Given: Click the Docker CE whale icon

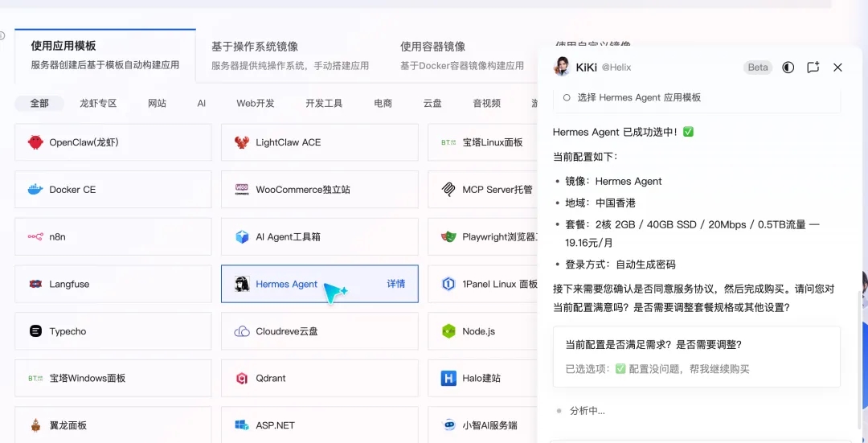Looking at the screenshot, I should 35,190.
